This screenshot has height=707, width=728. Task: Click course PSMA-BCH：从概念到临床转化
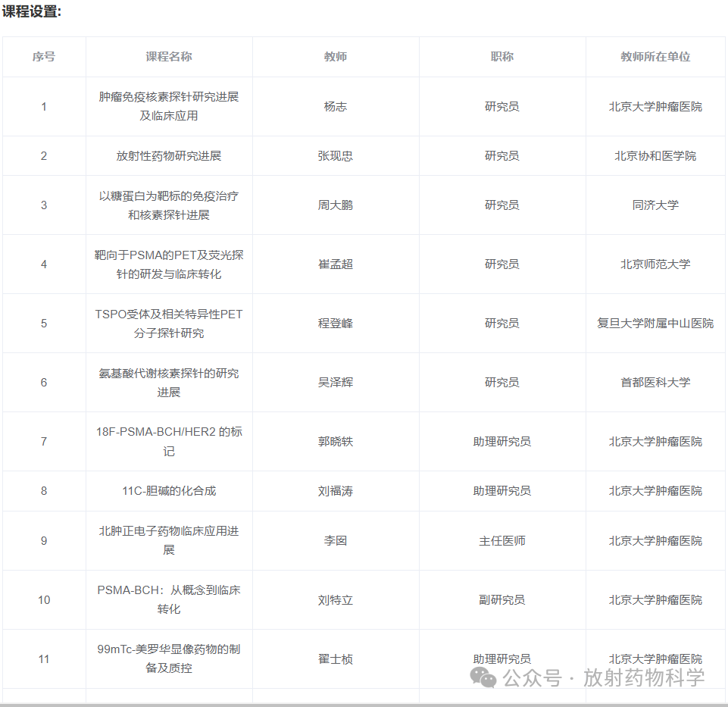point(169,599)
